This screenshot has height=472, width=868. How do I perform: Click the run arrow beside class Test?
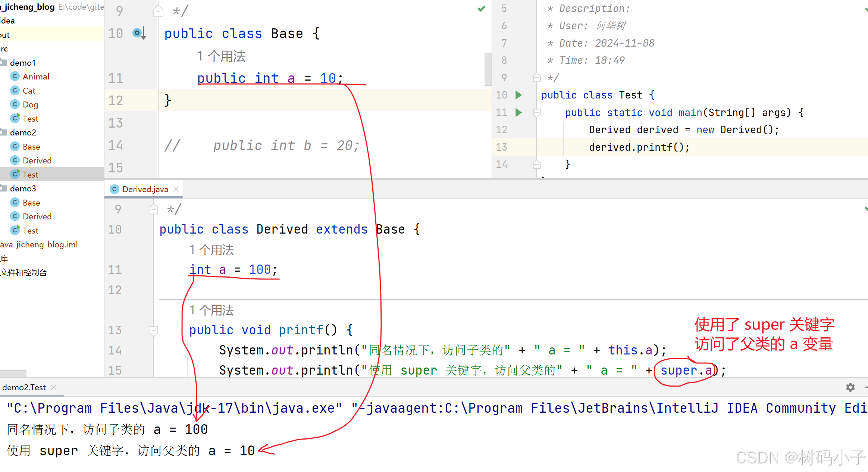(518, 95)
